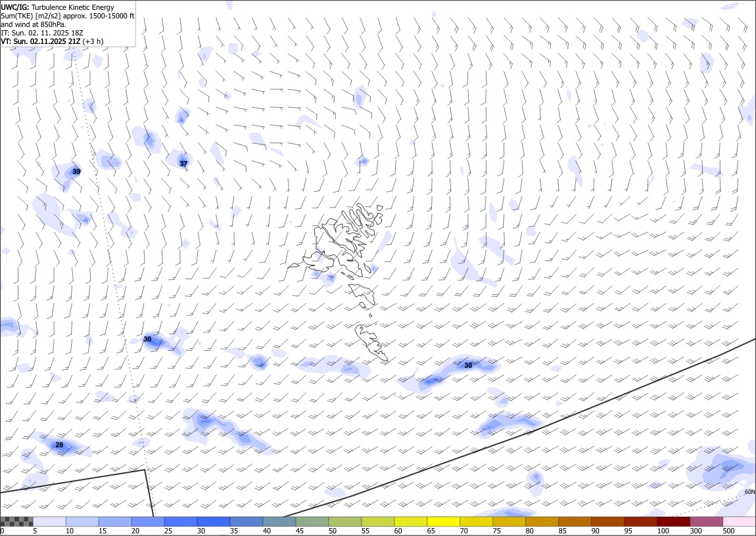Image resolution: width=756 pixels, height=536 pixels.
Task: Click the legend tick label '500'
Action: [x=728, y=531]
